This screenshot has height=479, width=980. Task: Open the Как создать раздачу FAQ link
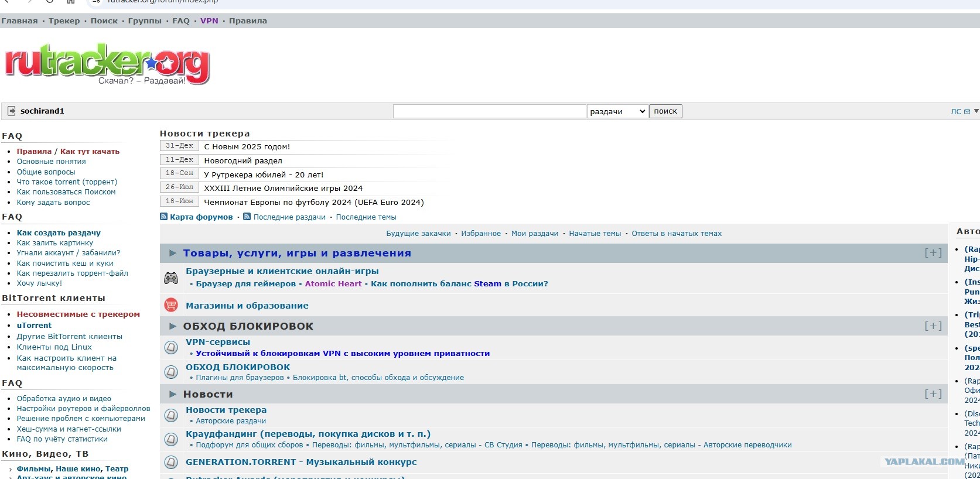pyautogui.click(x=59, y=232)
